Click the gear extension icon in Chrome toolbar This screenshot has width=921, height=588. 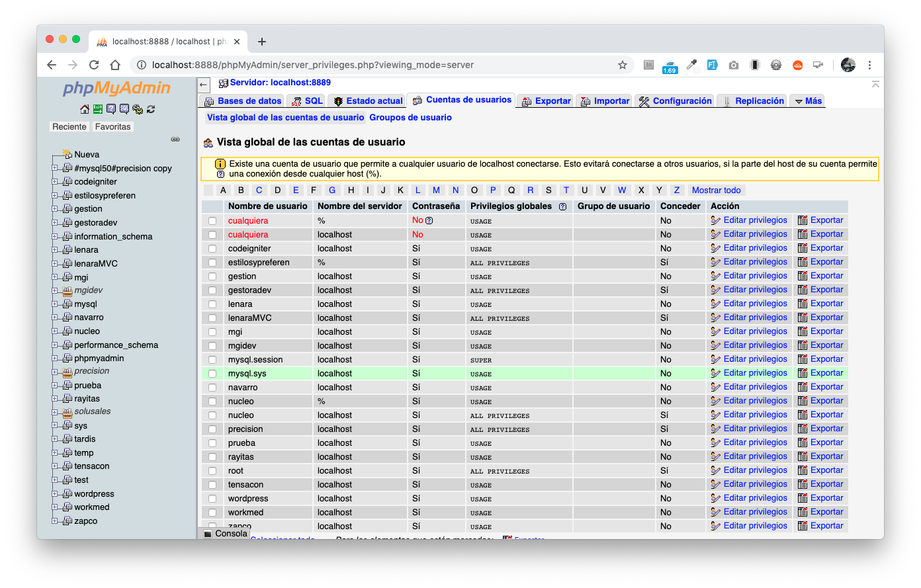tap(776, 65)
